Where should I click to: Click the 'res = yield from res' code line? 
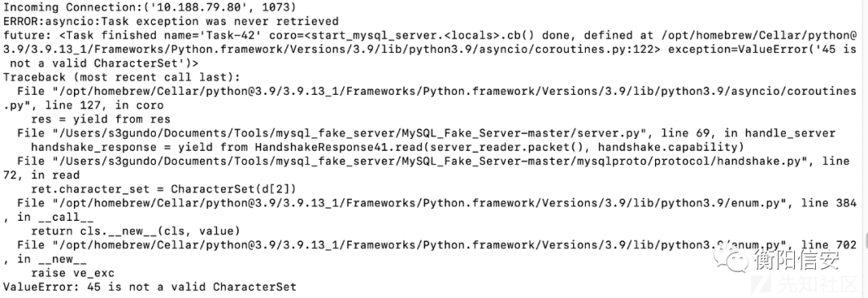100,120
